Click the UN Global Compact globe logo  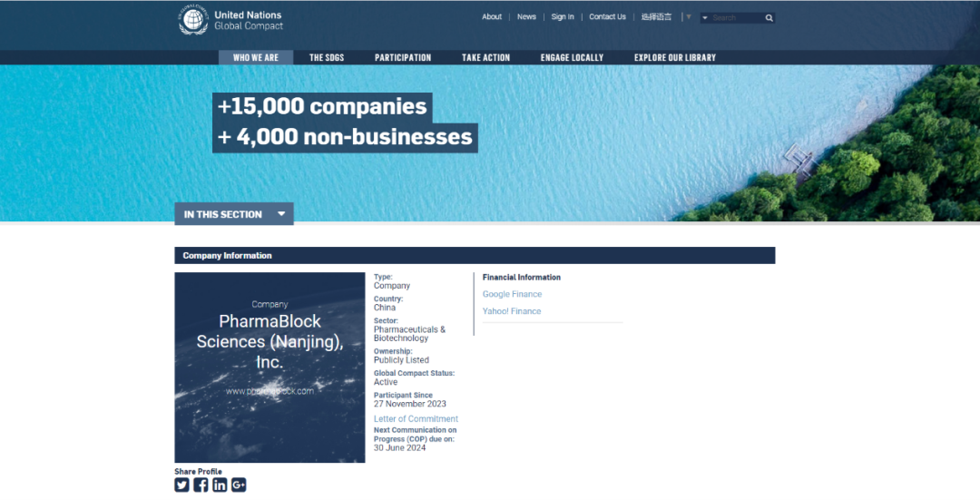point(193,19)
